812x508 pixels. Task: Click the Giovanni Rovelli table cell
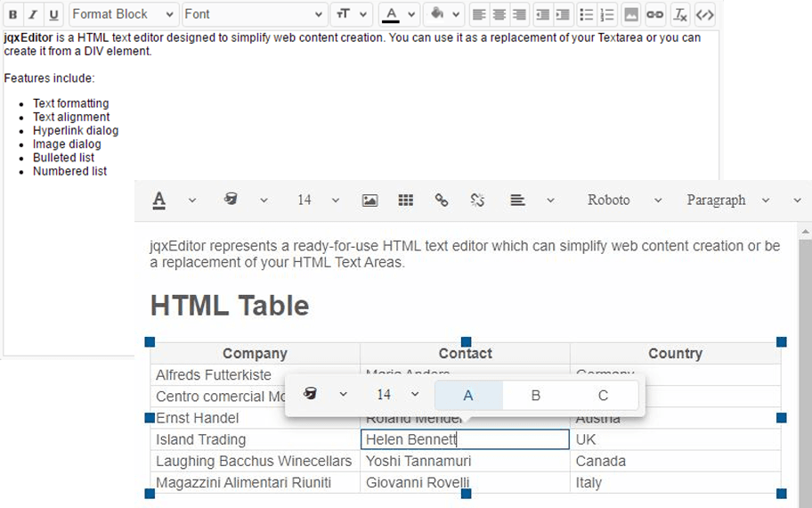click(x=465, y=483)
